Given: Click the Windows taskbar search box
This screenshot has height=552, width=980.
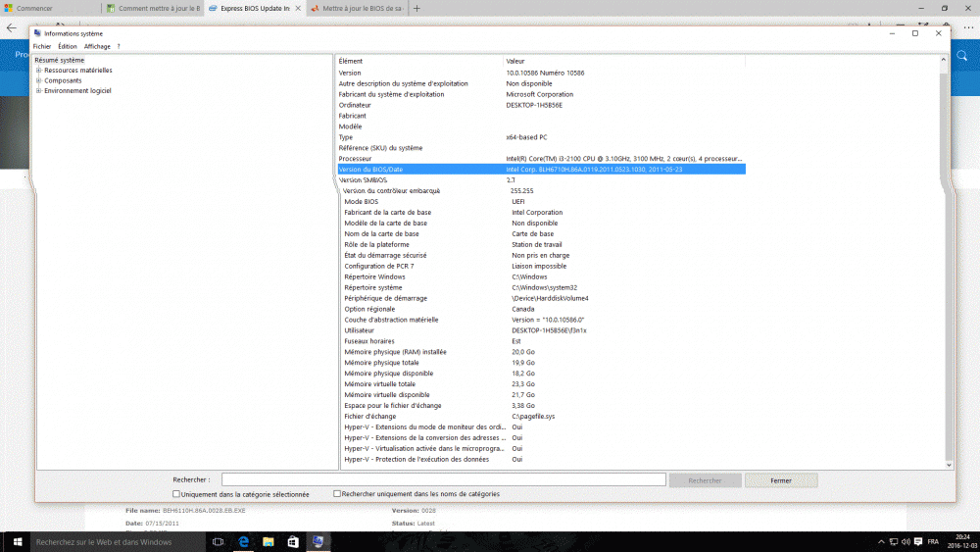Looking at the screenshot, I should pyautogui.click(x=118, y=542).
